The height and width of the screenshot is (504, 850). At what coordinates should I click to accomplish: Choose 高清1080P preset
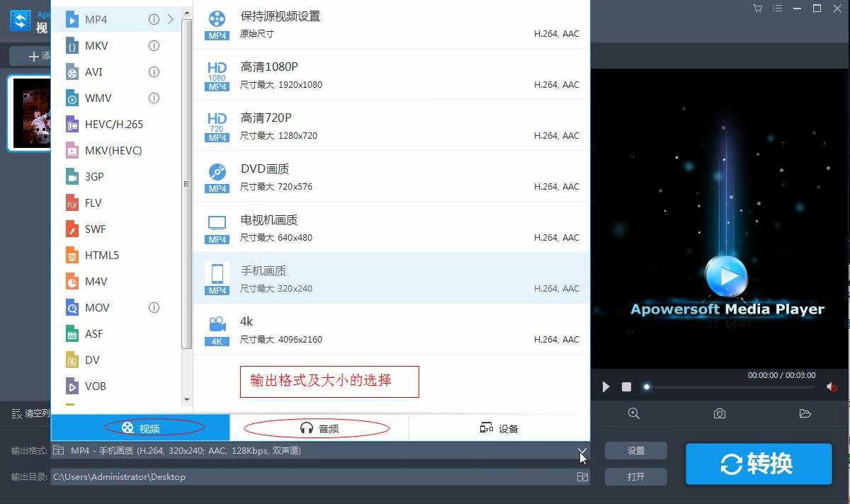(x=392, y=74)
